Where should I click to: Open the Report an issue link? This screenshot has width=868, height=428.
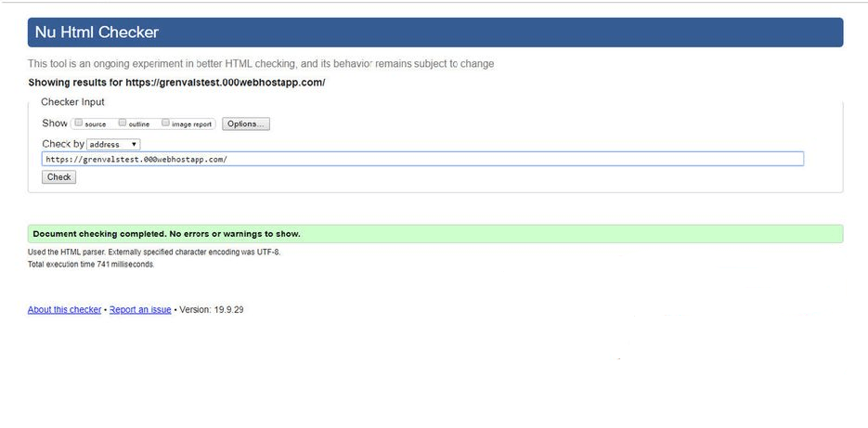click(x=140, y=309)
